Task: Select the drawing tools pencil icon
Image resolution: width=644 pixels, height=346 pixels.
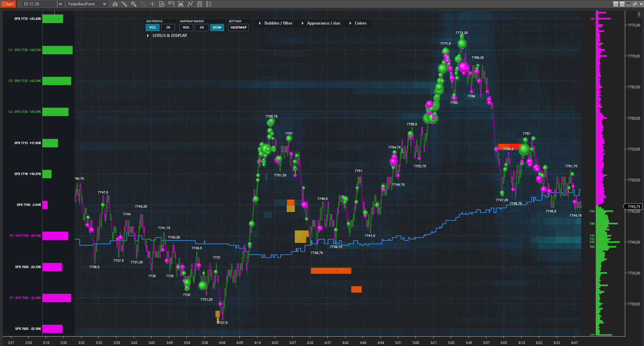Action: pos(124,4)
